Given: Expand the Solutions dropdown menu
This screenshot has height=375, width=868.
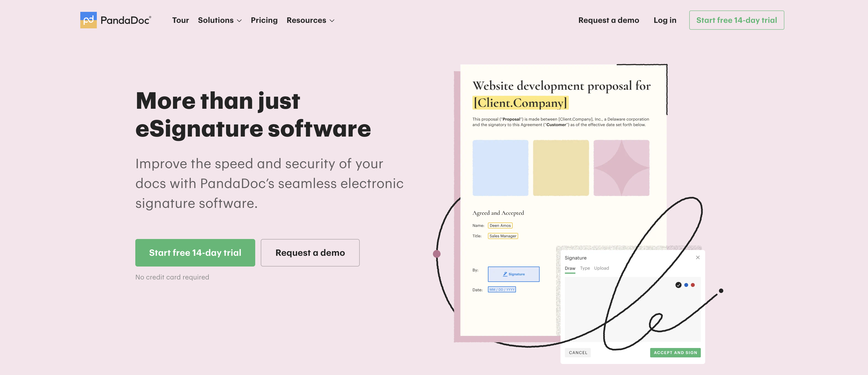Looking at the screenshot, I should [220, 20].
